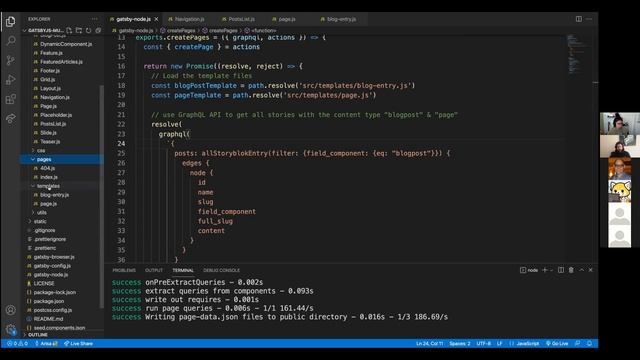Click the Explorer vertical scrollbar
The width and height of the screenshot is (640, 360).
(x=102, y=196)
